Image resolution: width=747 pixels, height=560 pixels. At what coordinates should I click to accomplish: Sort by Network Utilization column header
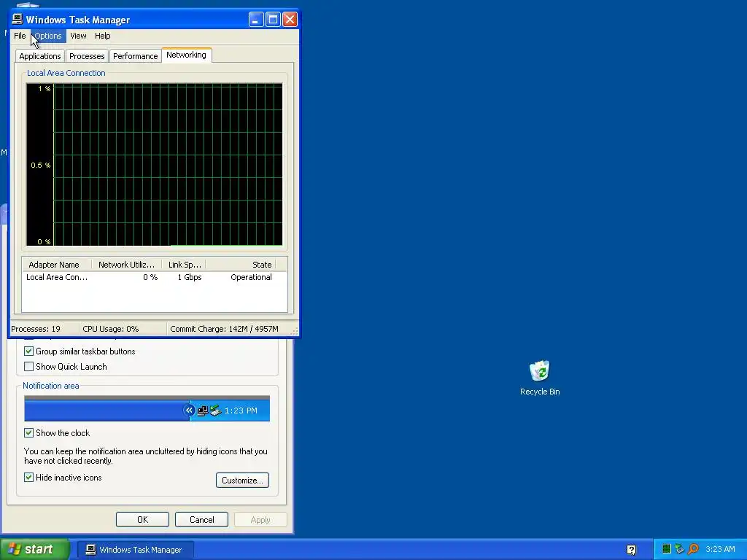[x=126, y=265]
